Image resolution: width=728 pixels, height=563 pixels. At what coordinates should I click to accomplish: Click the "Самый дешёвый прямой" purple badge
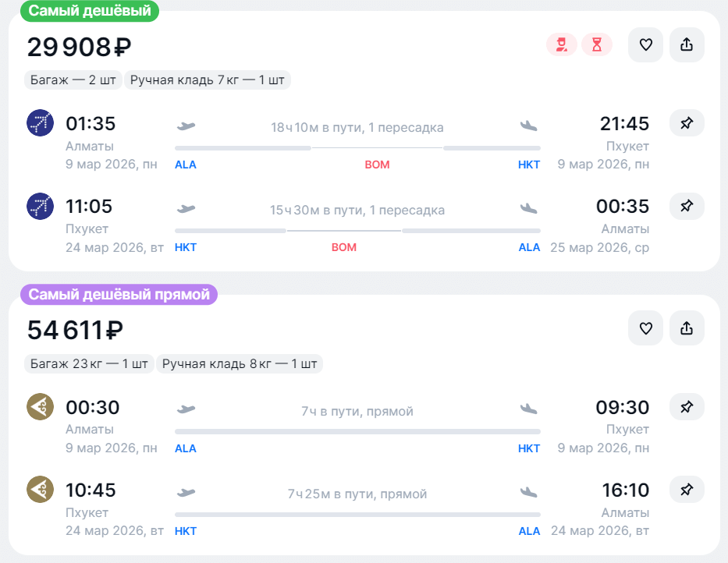click(119, 295)
